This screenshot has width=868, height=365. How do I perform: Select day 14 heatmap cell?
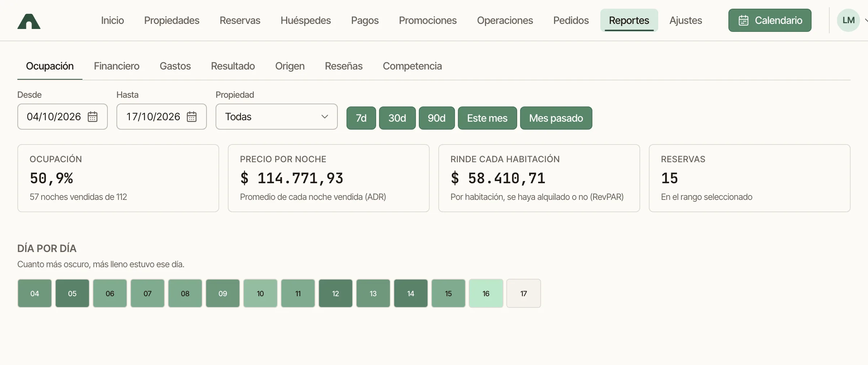click(x=411, y=293)
